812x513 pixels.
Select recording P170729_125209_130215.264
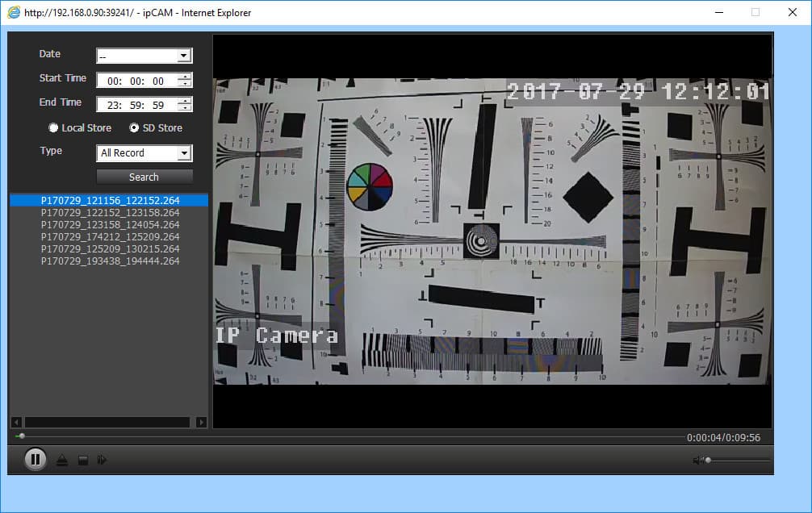[x=110, y=249]
